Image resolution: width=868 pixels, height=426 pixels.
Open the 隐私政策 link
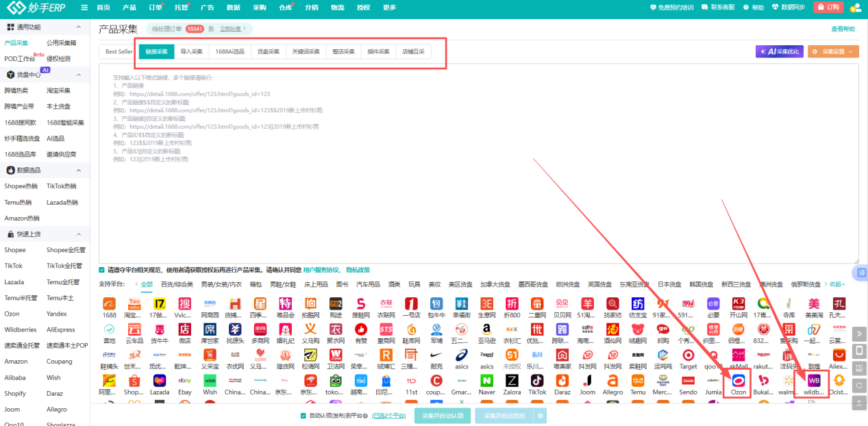(358, 270)
